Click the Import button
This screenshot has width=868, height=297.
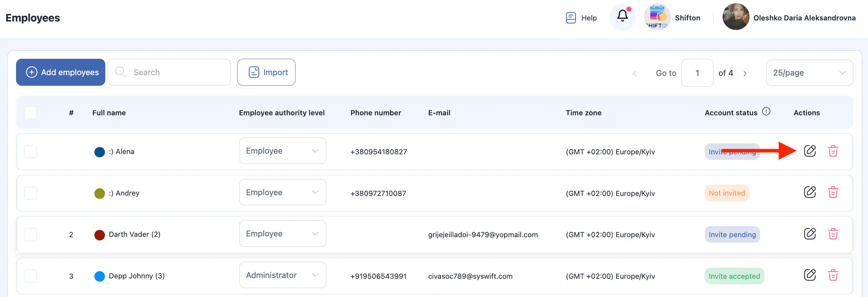(266, 72)
